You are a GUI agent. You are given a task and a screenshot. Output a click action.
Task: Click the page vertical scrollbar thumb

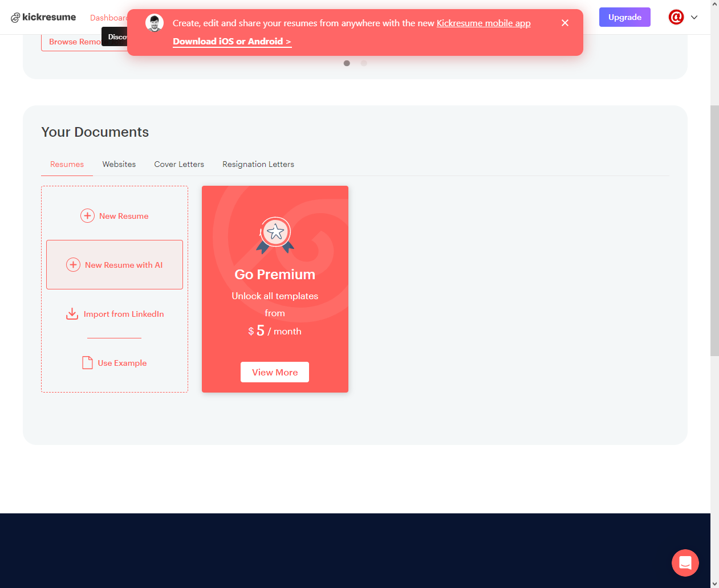tap(714, 231)
